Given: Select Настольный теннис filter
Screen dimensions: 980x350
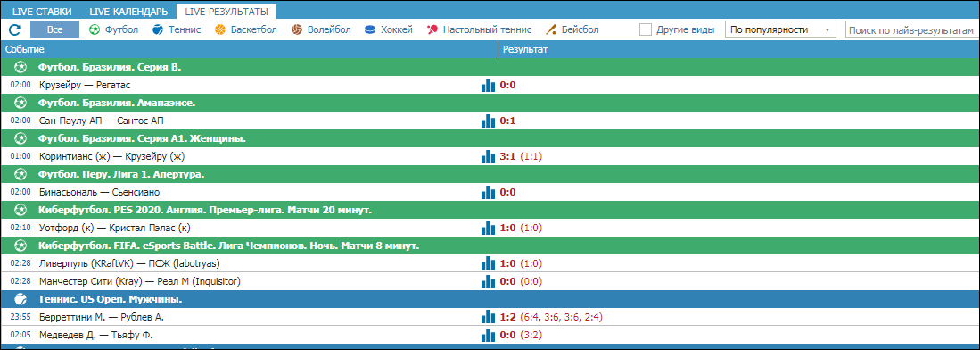Looking at the screenshot, I should coord(480,29).
